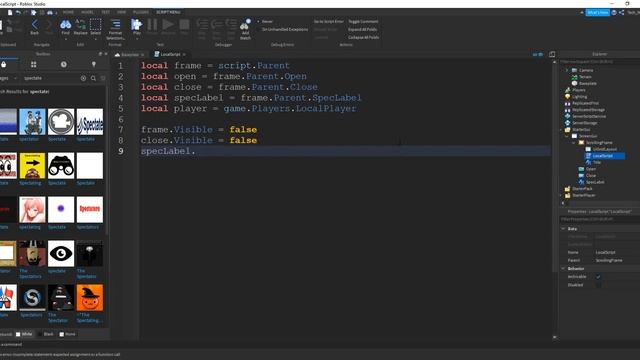
Task: Select the UIGridLayout item in Explorer
Action: point(604,149)
